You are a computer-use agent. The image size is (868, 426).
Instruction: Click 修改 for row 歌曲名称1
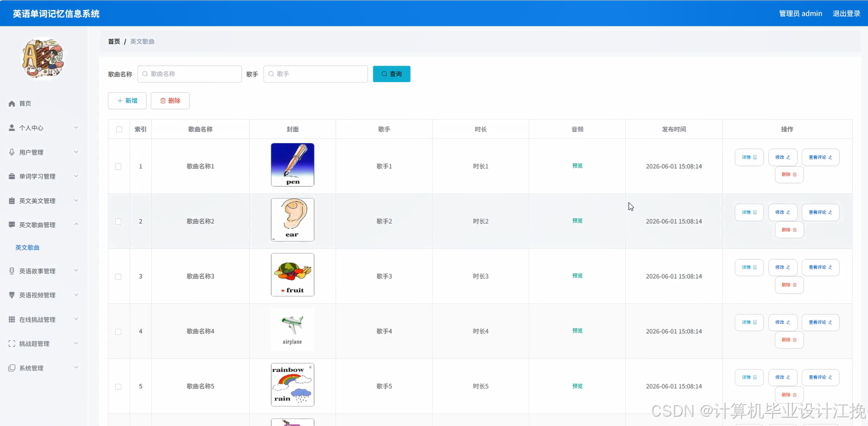tap(783, 157)
